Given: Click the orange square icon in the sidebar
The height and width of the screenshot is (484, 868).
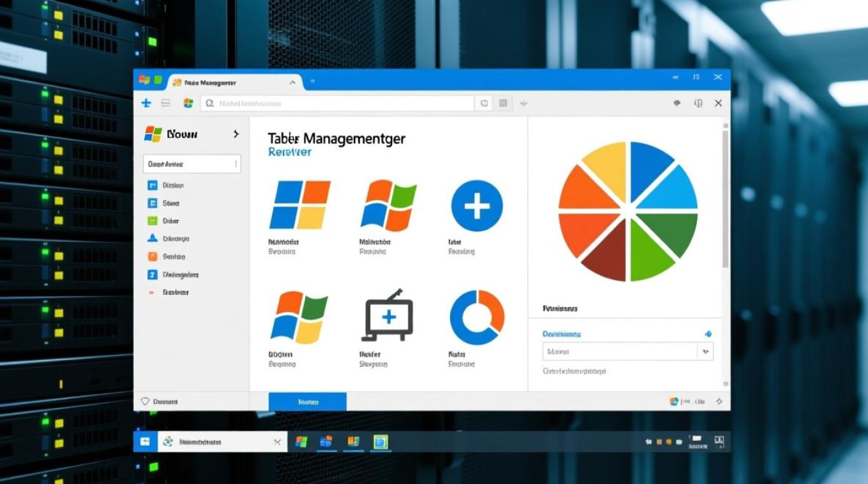Looking at the screenshot, I should pos(152,257).
